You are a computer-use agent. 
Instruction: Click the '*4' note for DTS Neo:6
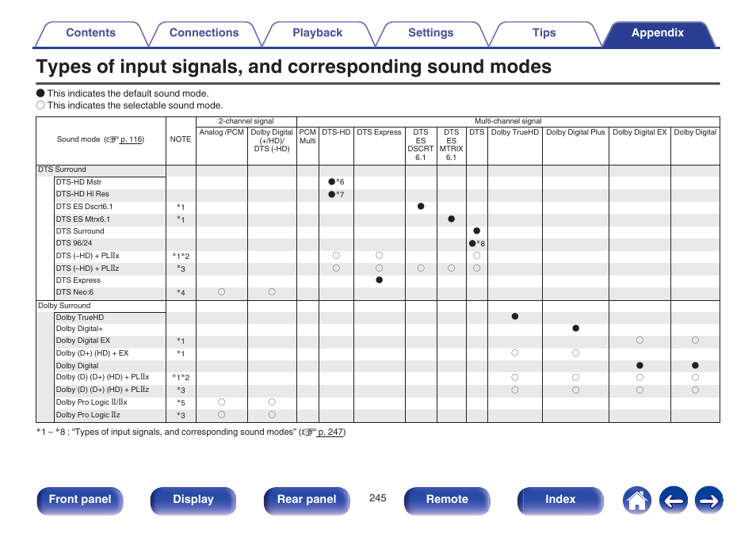click(x=181, y=292)
